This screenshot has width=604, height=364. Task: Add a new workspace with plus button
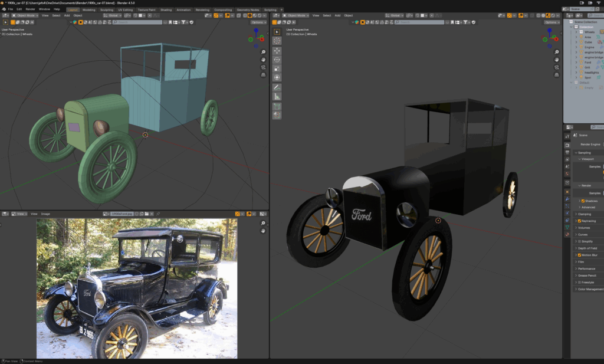[281, 10]
